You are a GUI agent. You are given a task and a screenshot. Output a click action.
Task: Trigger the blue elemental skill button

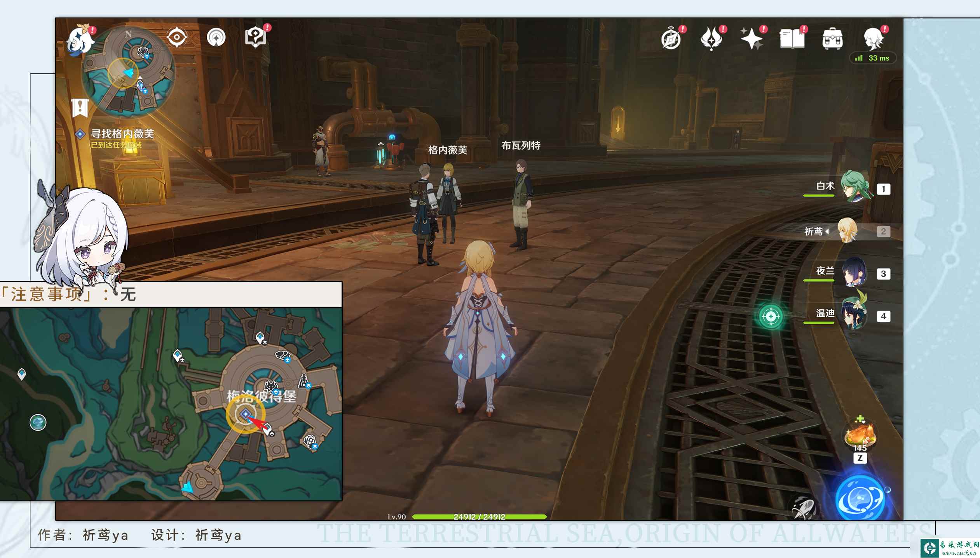pos(860,498)
